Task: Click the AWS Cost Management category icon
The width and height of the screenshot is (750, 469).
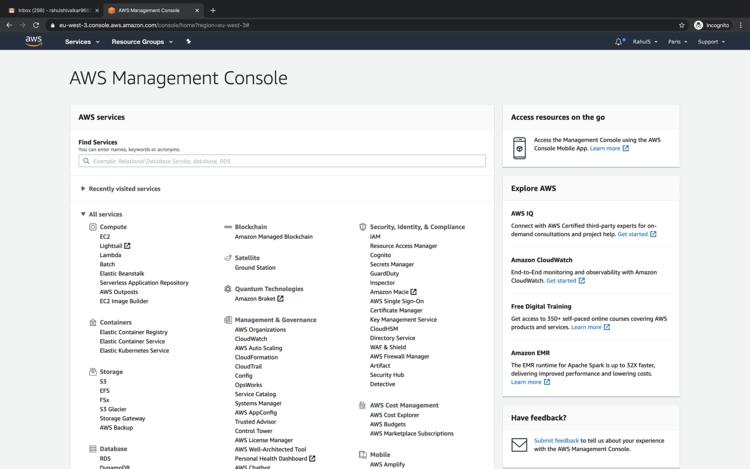Action: (363, 405)
